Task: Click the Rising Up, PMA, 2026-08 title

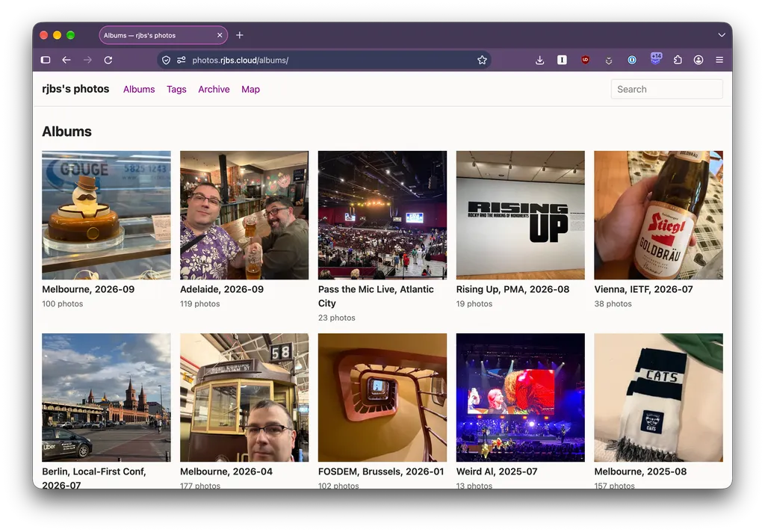Action: (x=512, y=289)
